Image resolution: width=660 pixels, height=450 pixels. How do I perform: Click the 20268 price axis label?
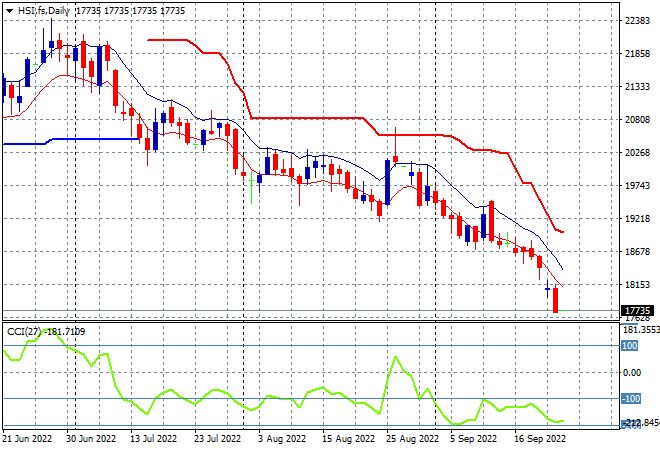pyautogui.click(x=638, y=152)
